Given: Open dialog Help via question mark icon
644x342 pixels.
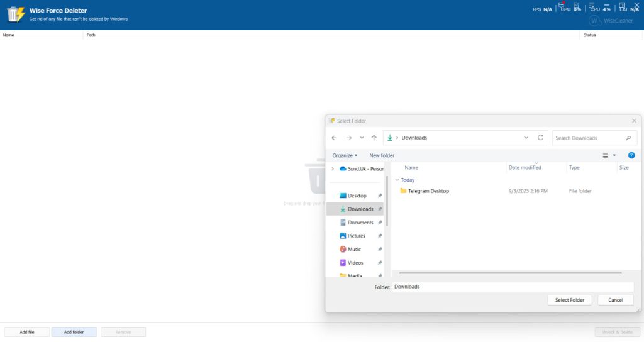Looking at the screenshot, I should click(x=631, y=155).
